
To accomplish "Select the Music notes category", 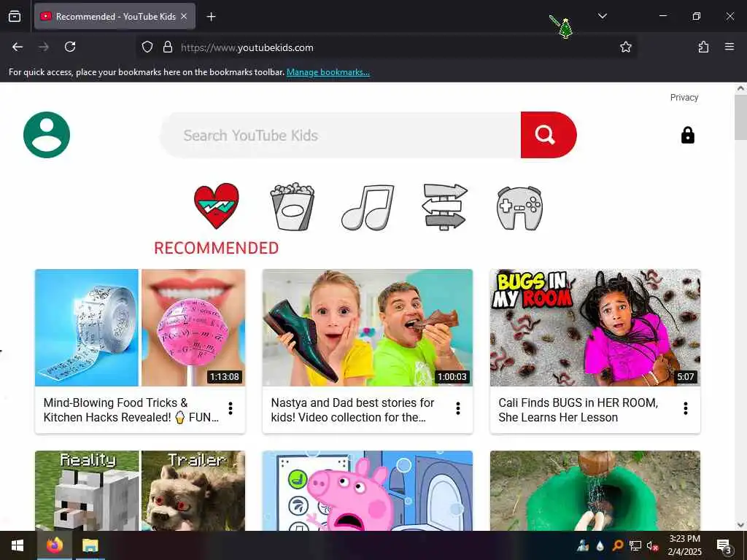I will (368, 207).
